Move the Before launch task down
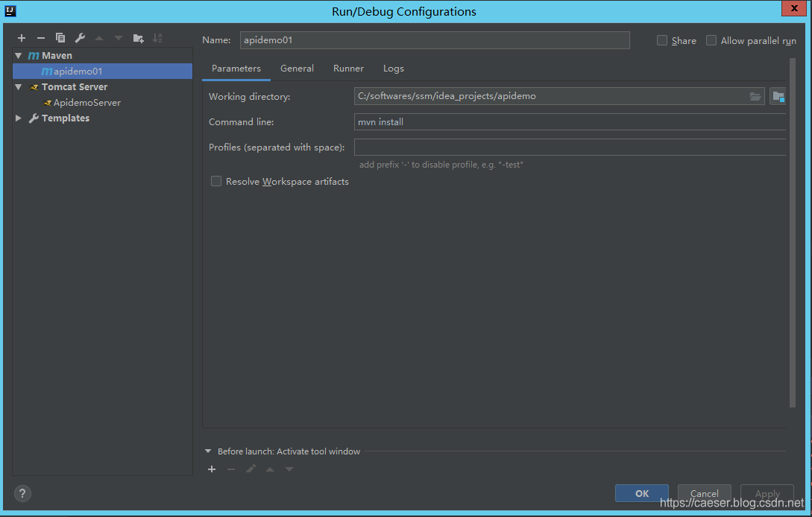The width and height of the screenshot is (812, 517). [289, 469]
